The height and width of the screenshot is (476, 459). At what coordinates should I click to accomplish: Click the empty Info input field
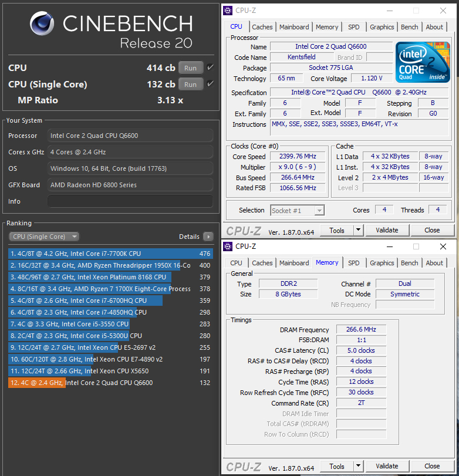click(x=130, y=201)
